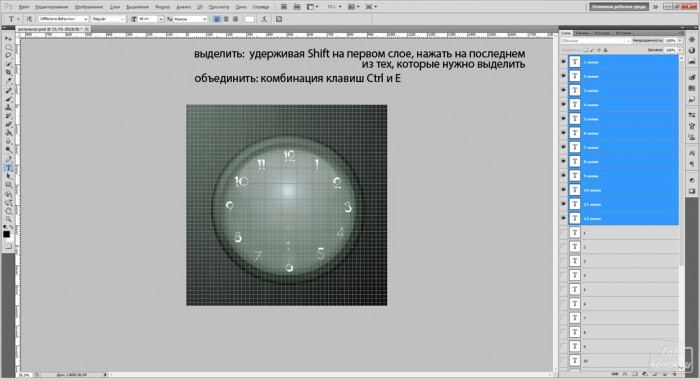
Task: Show the hidden layer '1' below copies
Action: click(x=563, y=233)
